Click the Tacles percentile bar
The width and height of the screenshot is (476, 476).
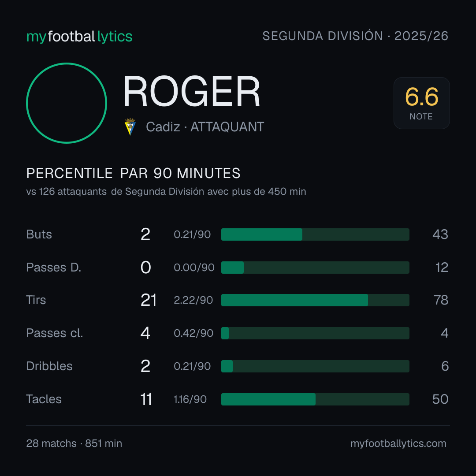pyautogui.click(x=315, y=399)
